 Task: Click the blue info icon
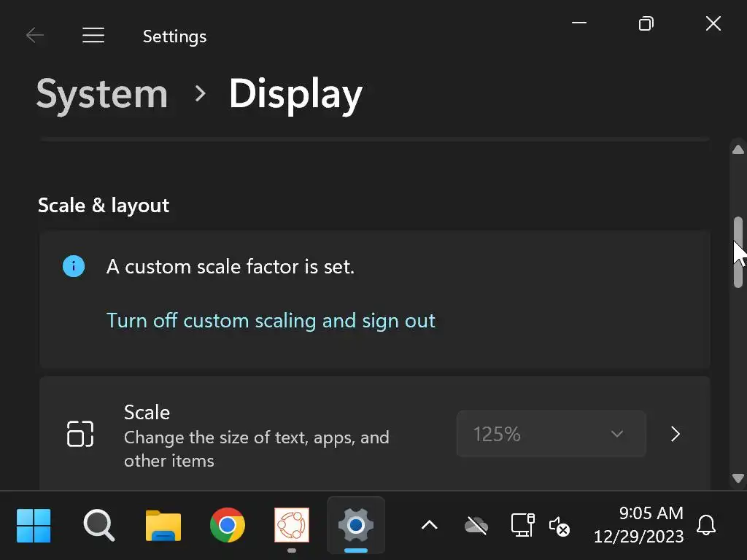coord(74,266)
